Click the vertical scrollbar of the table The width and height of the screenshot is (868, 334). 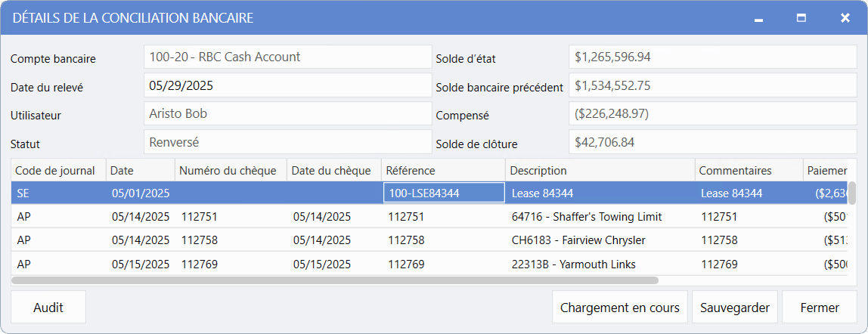851,193
